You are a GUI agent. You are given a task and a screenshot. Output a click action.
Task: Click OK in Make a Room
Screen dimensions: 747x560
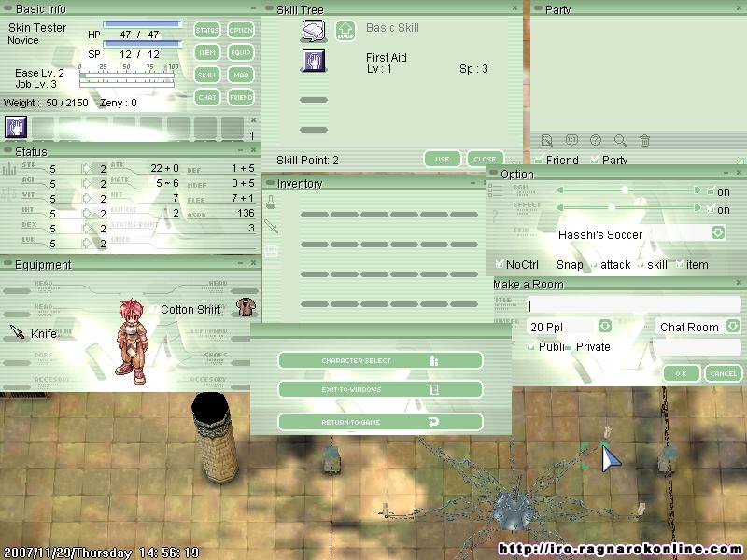[682, 373]
